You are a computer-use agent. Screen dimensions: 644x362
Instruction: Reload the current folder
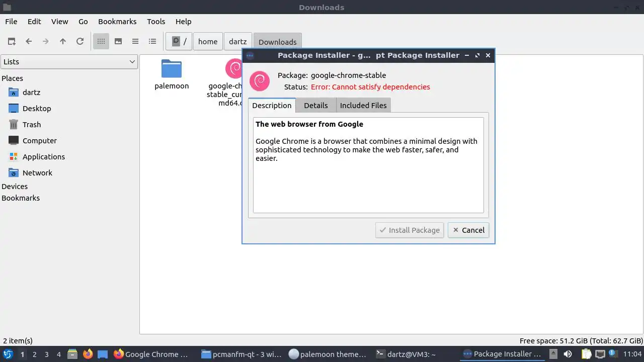(80, 41)
